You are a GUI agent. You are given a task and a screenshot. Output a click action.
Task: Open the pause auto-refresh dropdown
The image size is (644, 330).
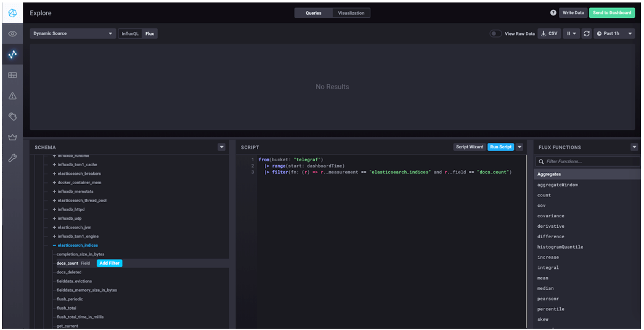[x=571, y=34]
